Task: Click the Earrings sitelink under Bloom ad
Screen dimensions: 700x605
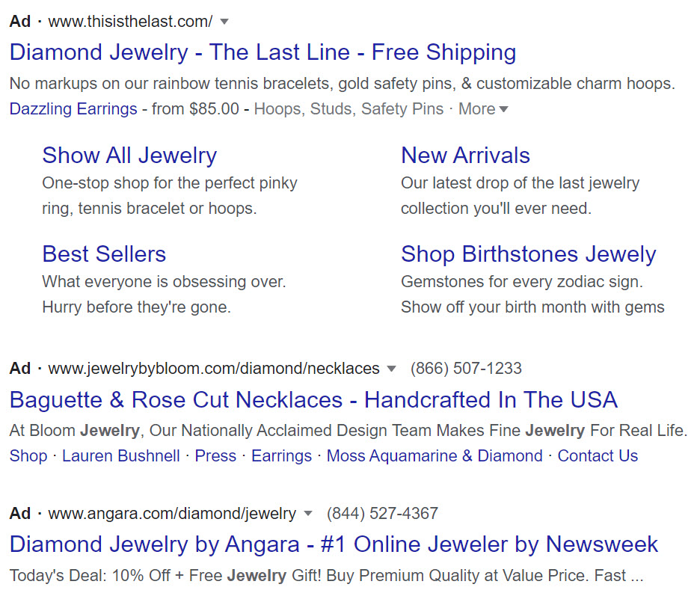Action: click(281, 456)
